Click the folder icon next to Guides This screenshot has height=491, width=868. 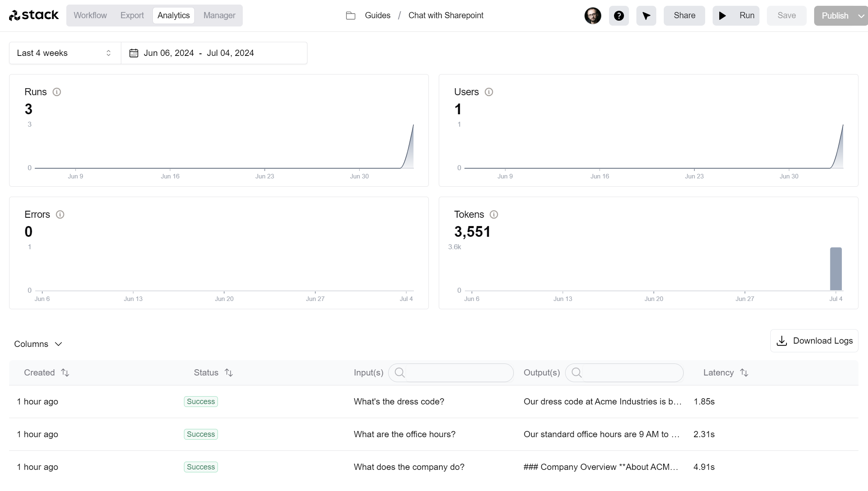coord(351,15)
